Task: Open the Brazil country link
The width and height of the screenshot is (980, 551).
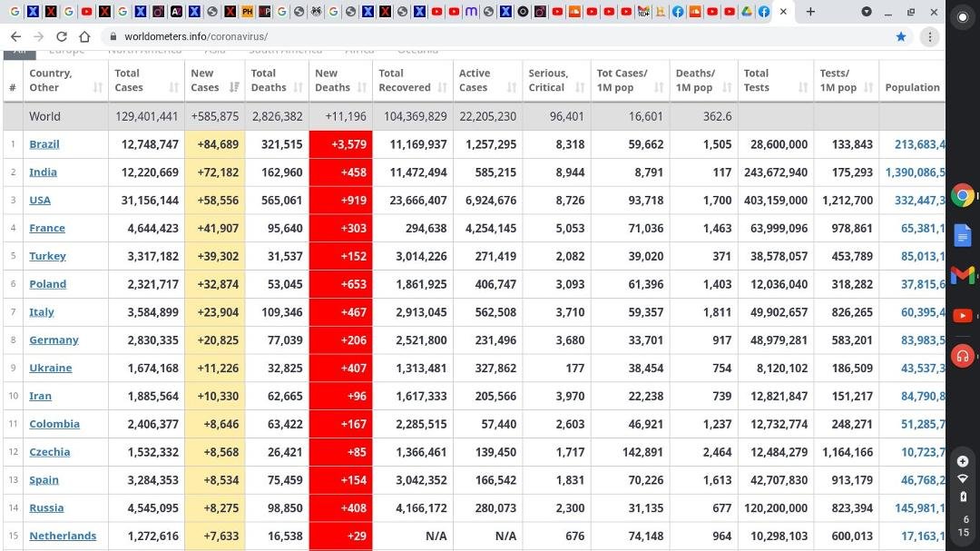Action: (x=44, y=144)
